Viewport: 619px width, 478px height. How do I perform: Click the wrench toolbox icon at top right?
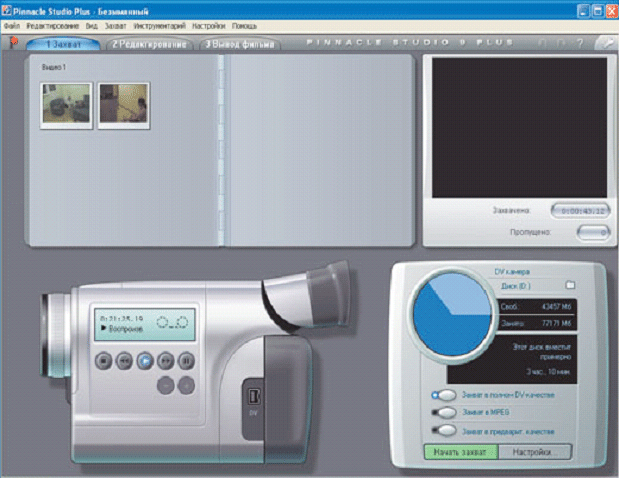(x=607, y=43)
